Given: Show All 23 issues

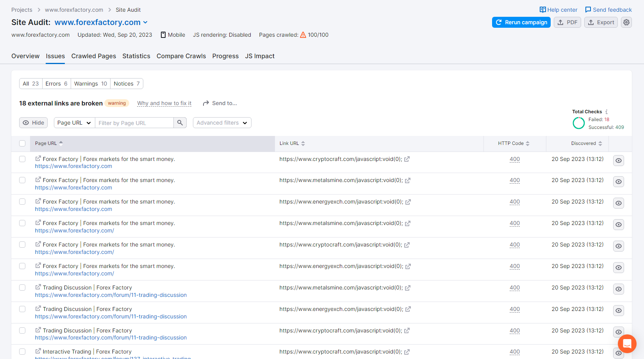Looking at the screenshot, I should [31, 84].
